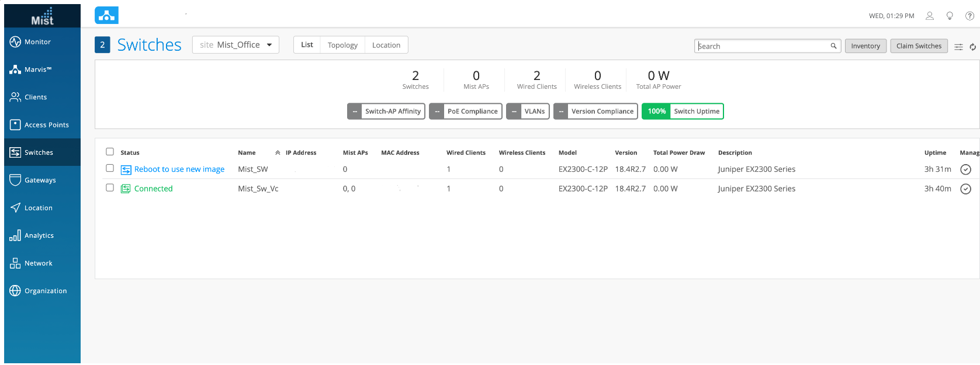
Task: Open the Access Points sidebar icon
Action: 15,124
